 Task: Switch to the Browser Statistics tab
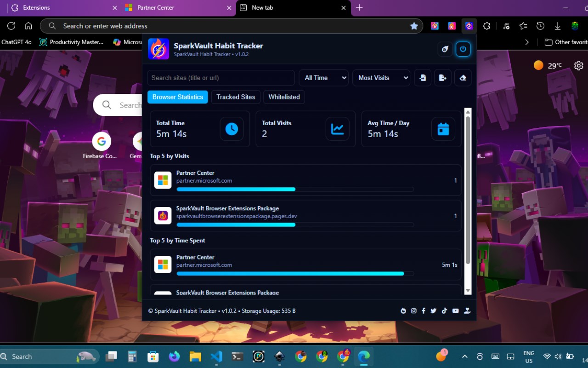178,97
